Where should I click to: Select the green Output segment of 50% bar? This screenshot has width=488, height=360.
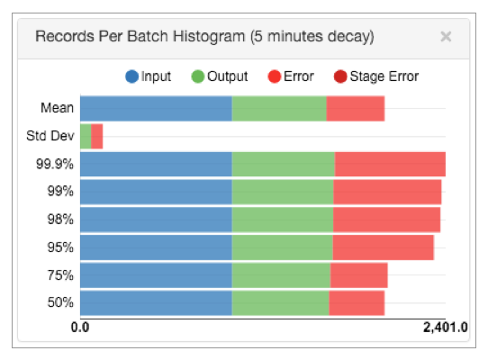pyautogui.click(x=280, y=303)
